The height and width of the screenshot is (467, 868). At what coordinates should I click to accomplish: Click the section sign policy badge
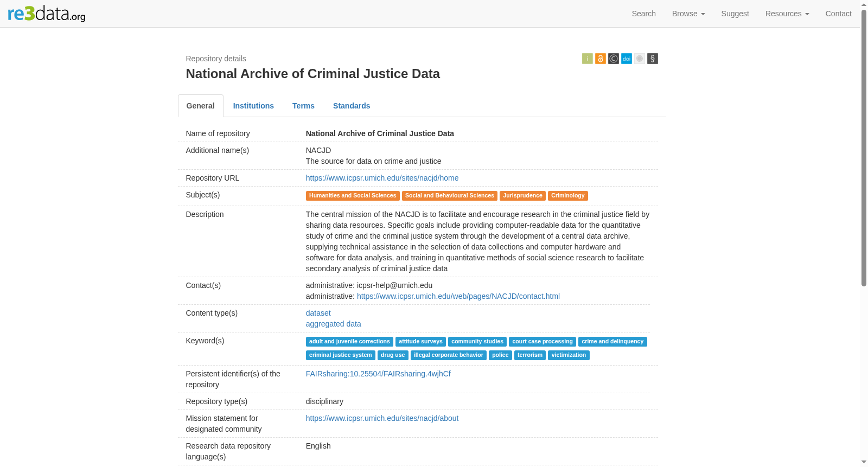[653, 59]
